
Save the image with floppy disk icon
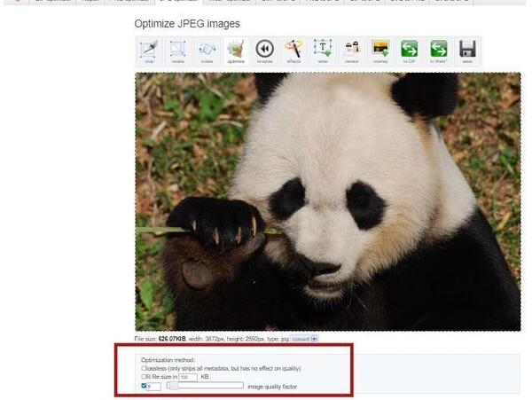coord(467,51)
